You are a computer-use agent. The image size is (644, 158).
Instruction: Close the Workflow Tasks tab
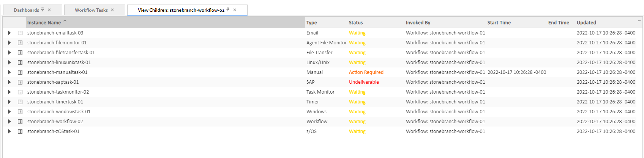coord(112,10)
